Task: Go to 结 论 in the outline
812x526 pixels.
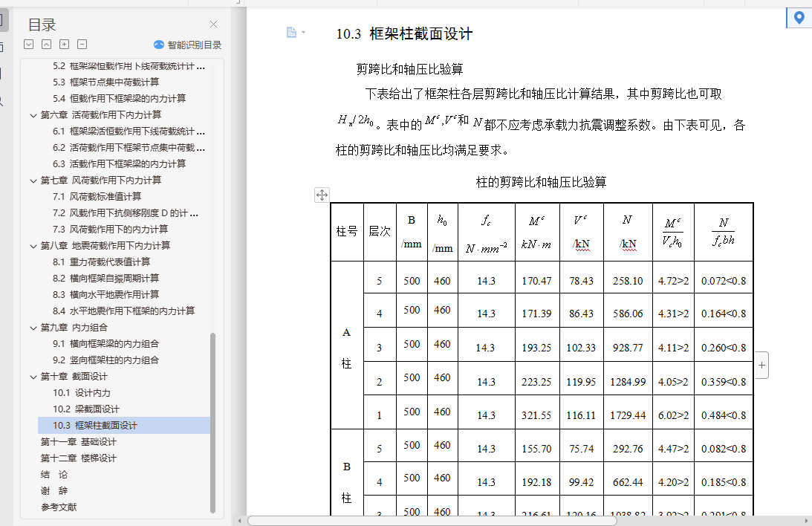Action: point(54,475)
